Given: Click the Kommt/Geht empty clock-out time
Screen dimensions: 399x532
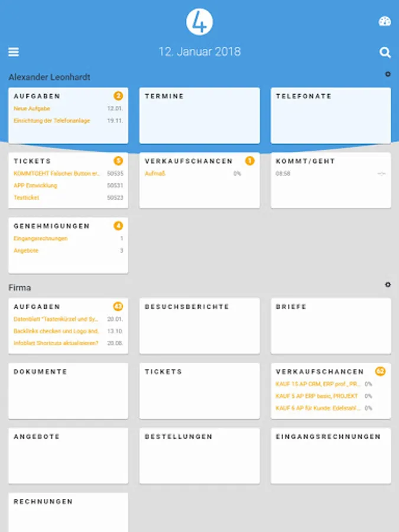Looking at the screenshot, I should (x=382, y=173).
